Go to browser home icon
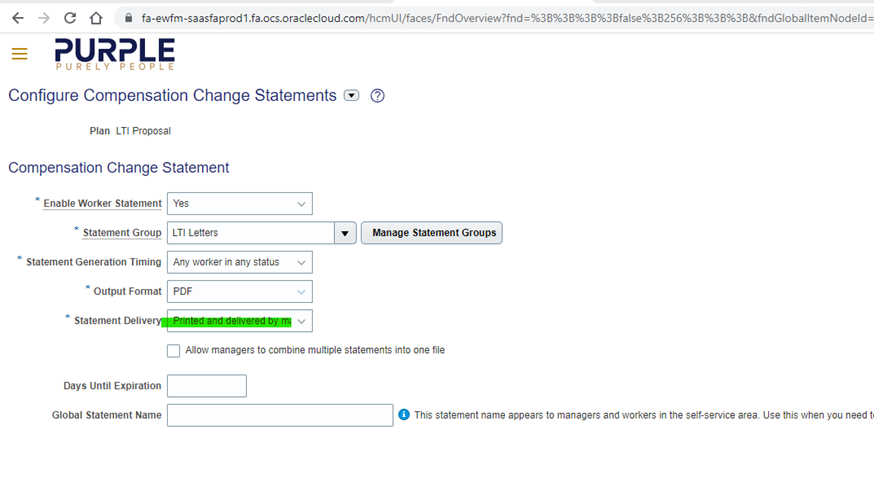Screen dimensions: 874x491 (x=96, y=18)
